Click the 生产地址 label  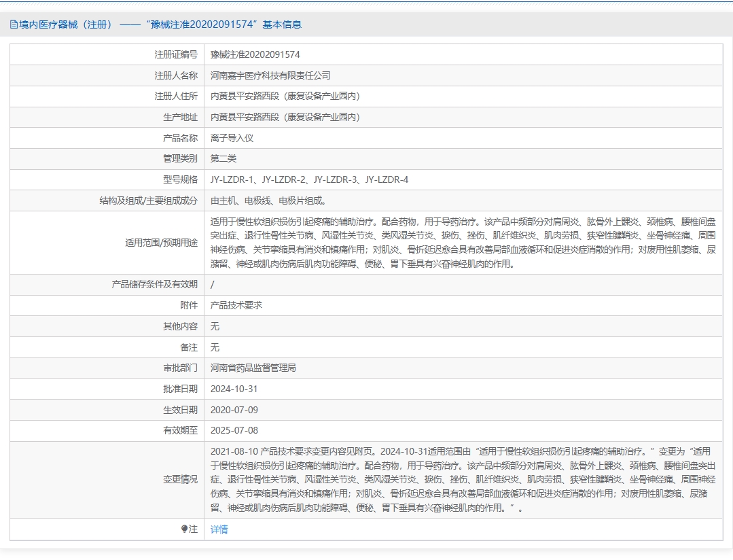pos(181,117)
